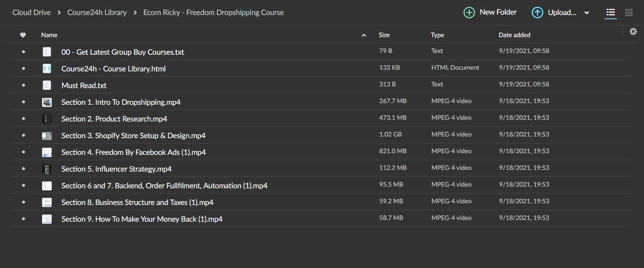Viewport: 644px width, 268px height.
Task: Sort by Date added column
Action: click(x=514, y=35)
